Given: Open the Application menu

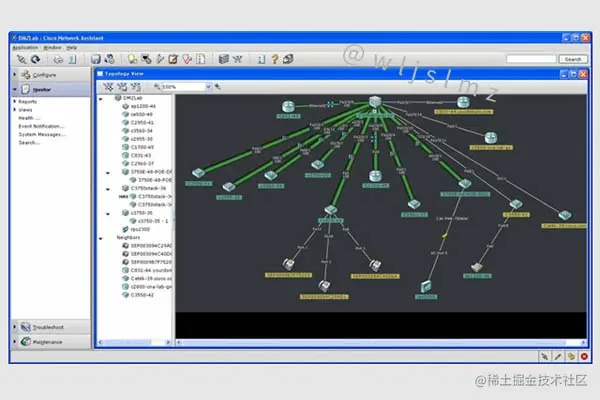Looking at the screenshot, I should pyautogui.click(x=25, y=47).
